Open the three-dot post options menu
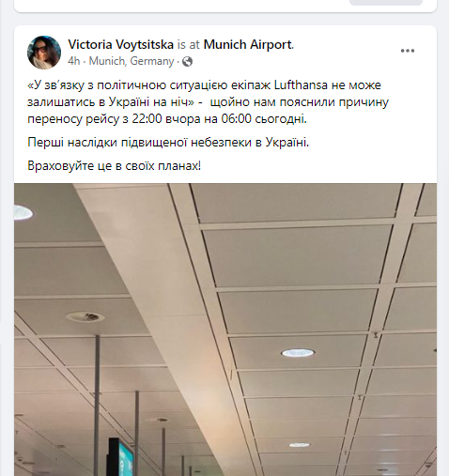Screen dimensions: 449x476 click(408, 51)
